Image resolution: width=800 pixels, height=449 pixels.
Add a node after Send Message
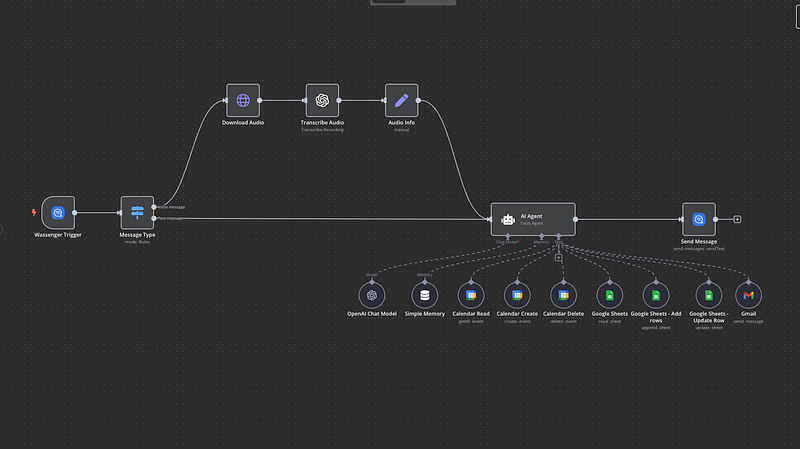click(737, 219)
